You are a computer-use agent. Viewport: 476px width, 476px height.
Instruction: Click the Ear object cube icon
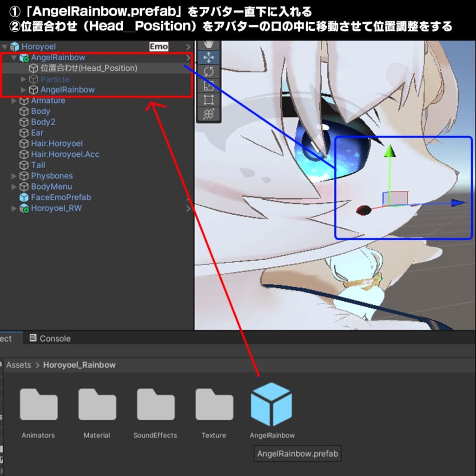[x=24, y=133]
